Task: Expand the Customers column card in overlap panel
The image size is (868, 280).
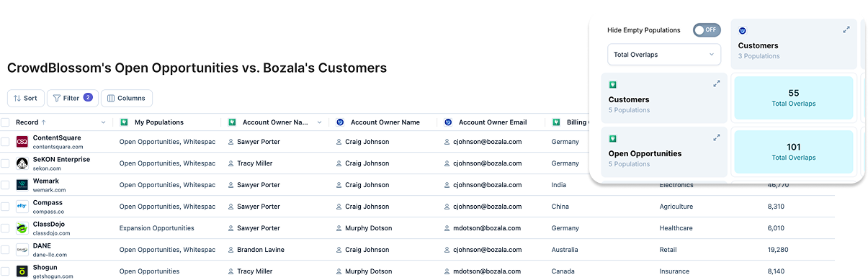Action: [846, 30]
